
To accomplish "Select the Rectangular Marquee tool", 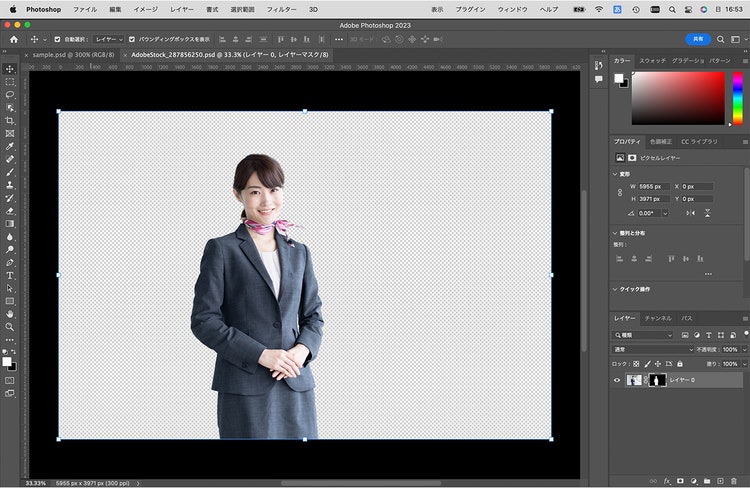I will point(10,82).
